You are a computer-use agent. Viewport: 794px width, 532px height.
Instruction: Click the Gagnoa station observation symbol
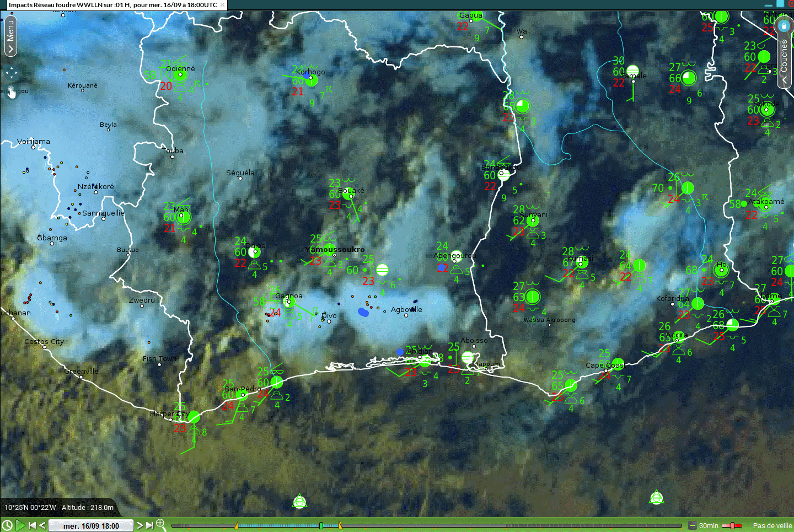coord(288,302)
